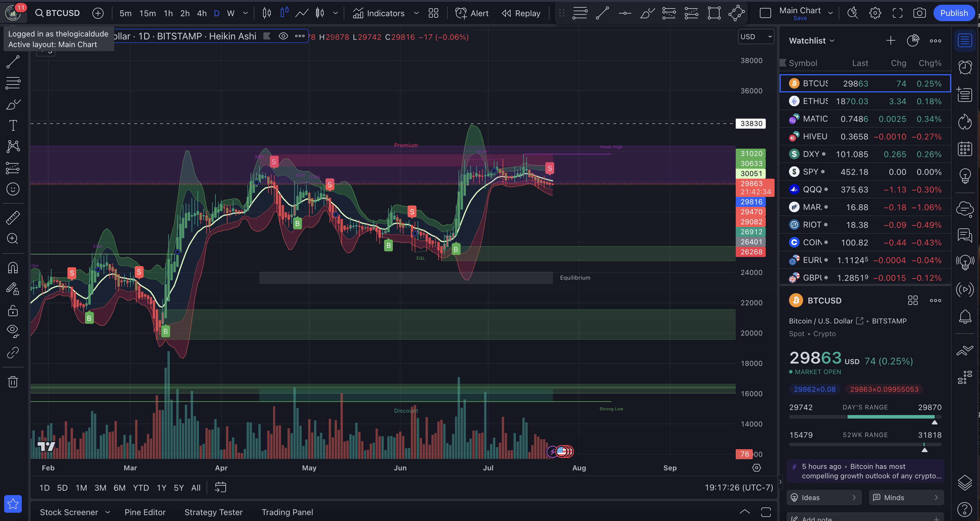Open the Strategy Tester tab

coord(213,512)
